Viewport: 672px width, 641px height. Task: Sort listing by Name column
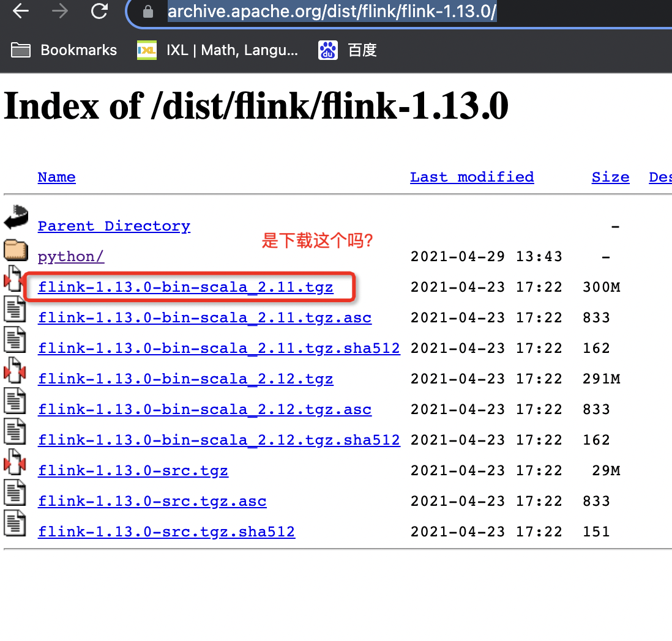56,177
